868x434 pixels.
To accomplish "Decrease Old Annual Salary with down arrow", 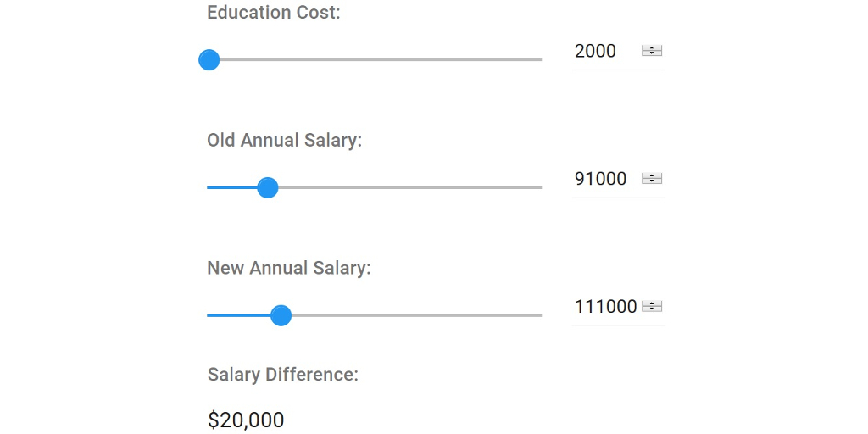I will coord(651,182).
